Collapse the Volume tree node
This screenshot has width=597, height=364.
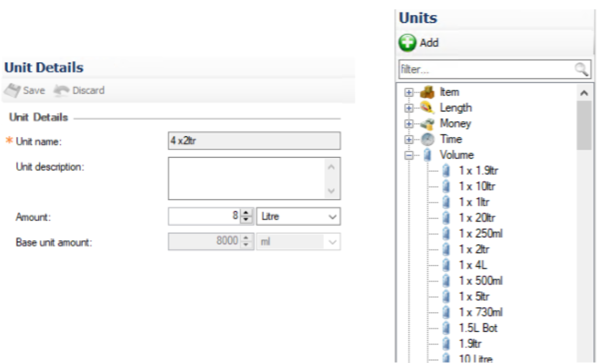(x=409, y=155)
